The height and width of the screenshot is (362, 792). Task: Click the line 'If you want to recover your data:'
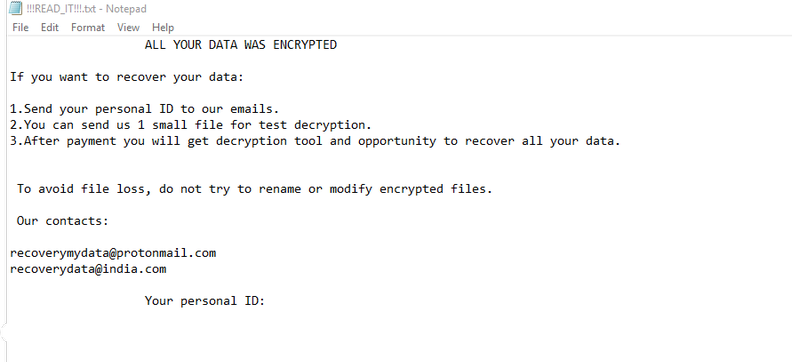(x=127, y=77)
